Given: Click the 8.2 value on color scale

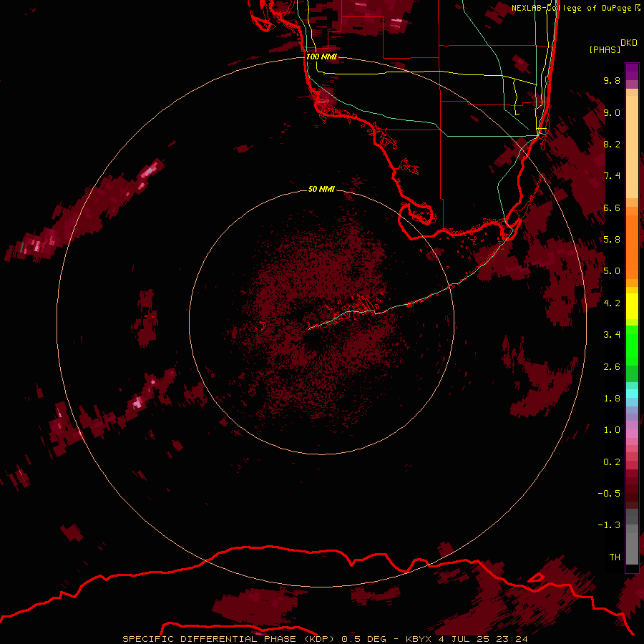Looking at the screenshot, I should point(612,144).
